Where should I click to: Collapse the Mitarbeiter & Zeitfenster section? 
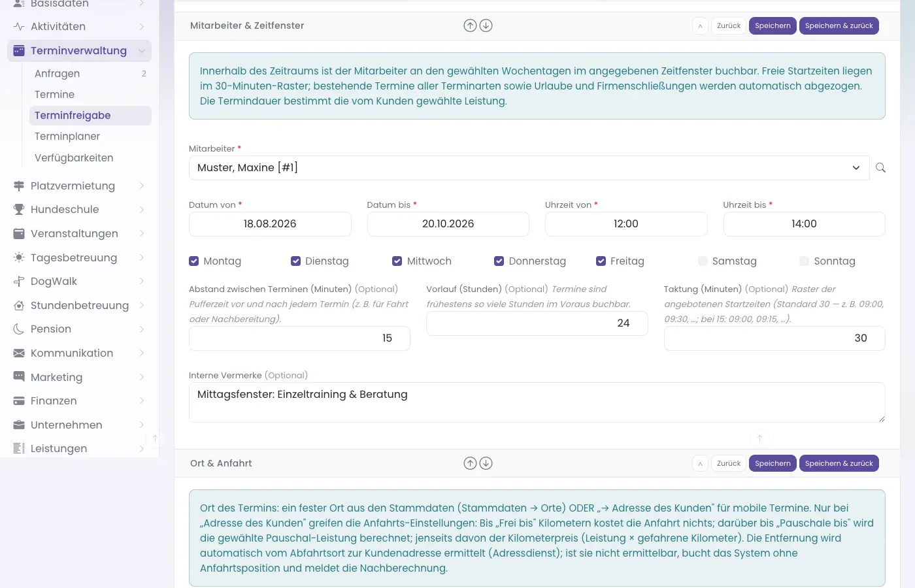point(700,26)
